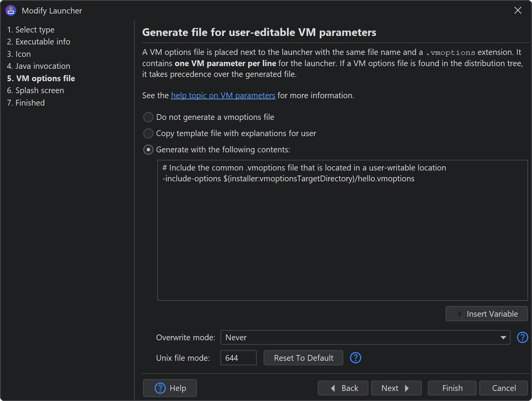This screenshot has width=532, height=401.
Task: Click the right arrow icon on Next button
Action: coord(407,388)
